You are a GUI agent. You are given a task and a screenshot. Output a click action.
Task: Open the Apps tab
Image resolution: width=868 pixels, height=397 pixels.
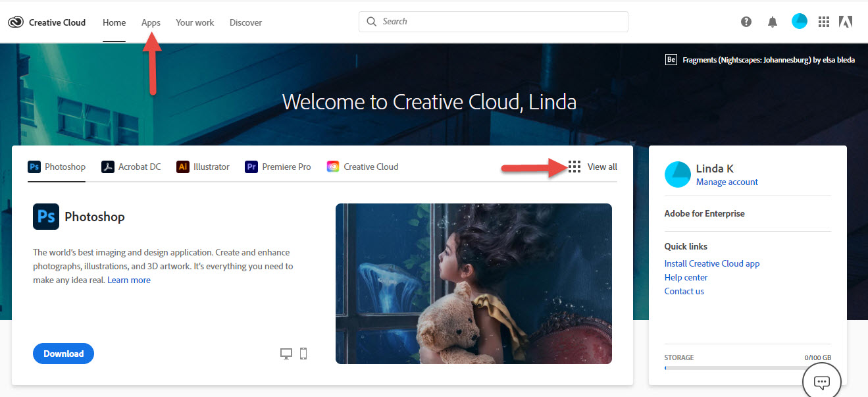(x=151, y=22)
